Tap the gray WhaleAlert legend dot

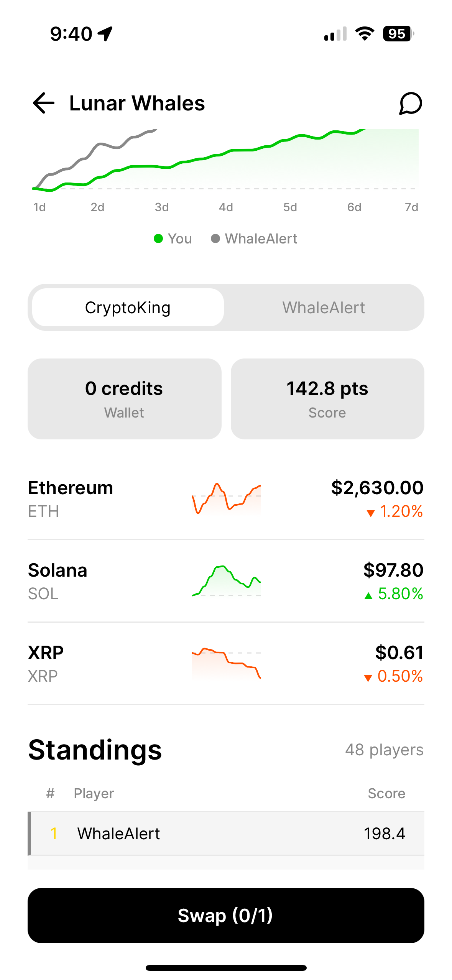pyautogui.click(x=215, y=238)
